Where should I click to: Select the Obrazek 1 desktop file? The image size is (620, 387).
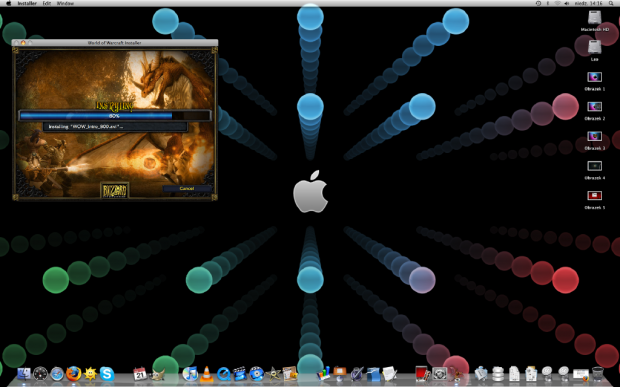click(594, 81)
